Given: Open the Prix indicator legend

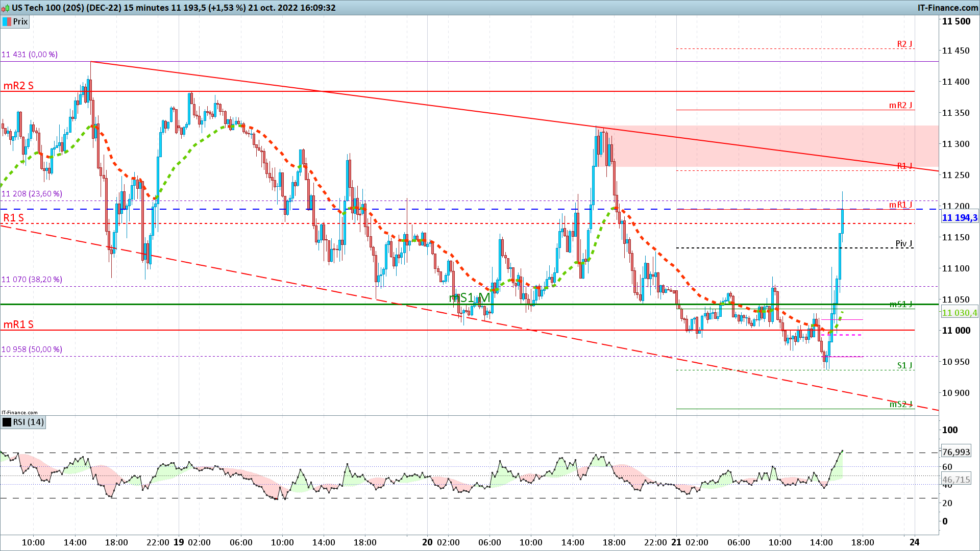Looking at the screenshot, I should [x=15, y=21].
